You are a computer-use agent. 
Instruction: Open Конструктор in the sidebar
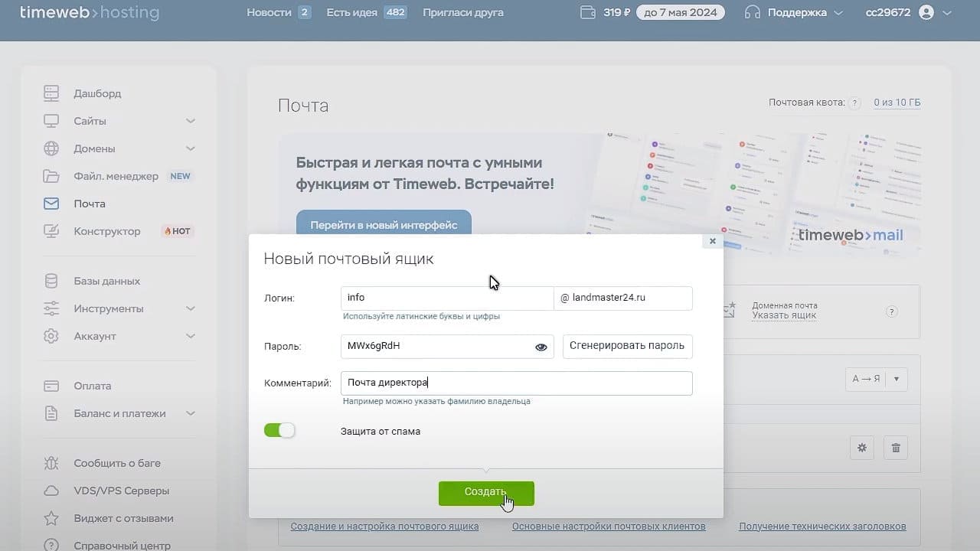[x=107, y=231]
